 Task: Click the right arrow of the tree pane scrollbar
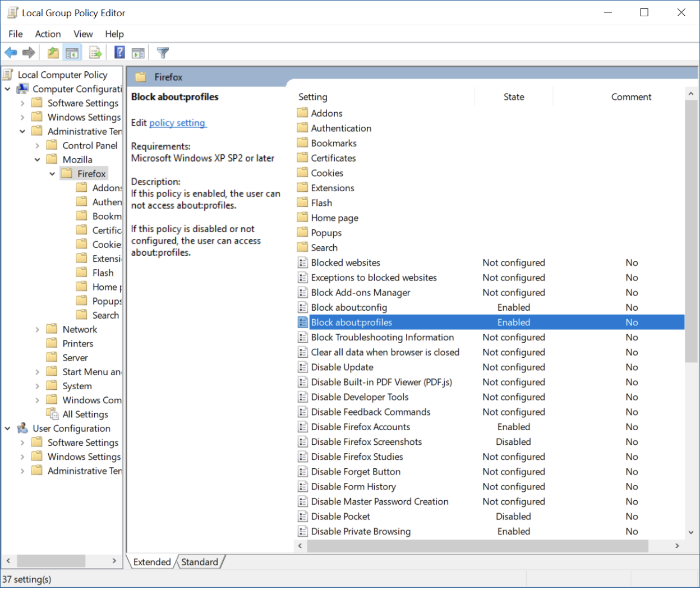tap(114, 560)
